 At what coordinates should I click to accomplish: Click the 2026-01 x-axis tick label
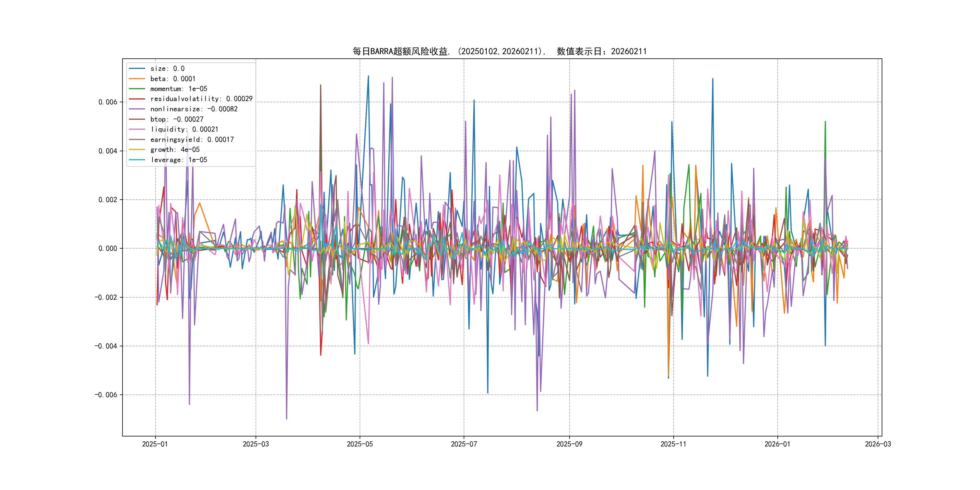coord(777,444)
